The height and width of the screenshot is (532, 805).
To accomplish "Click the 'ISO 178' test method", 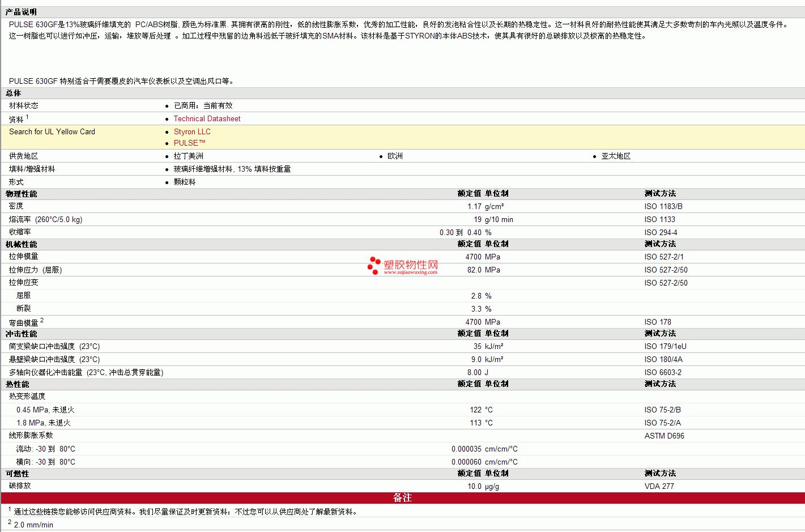I will coord(658,322).
